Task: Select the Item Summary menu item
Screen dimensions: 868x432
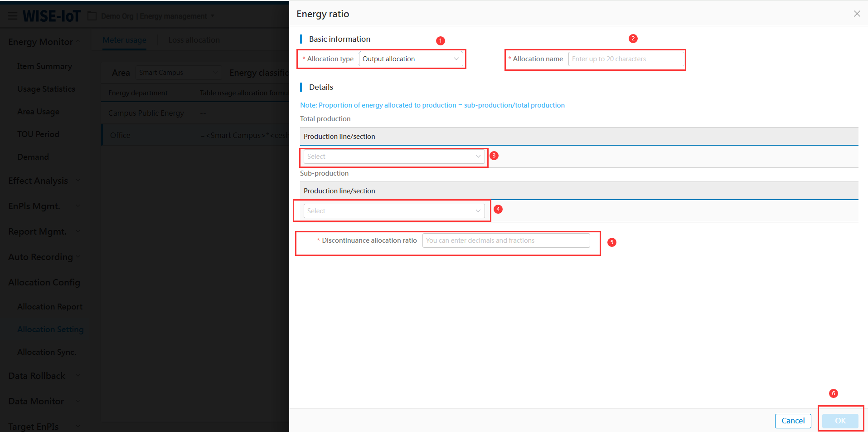Action: (44, 66)
